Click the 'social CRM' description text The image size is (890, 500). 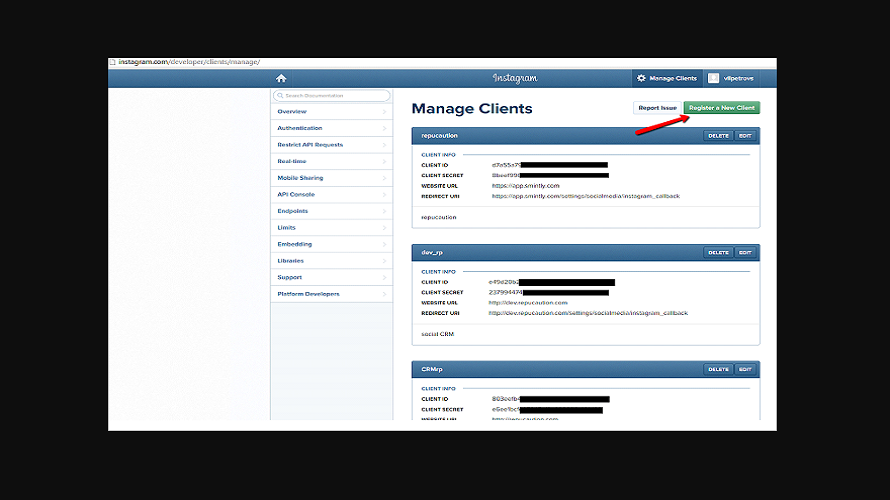(438, 334)
